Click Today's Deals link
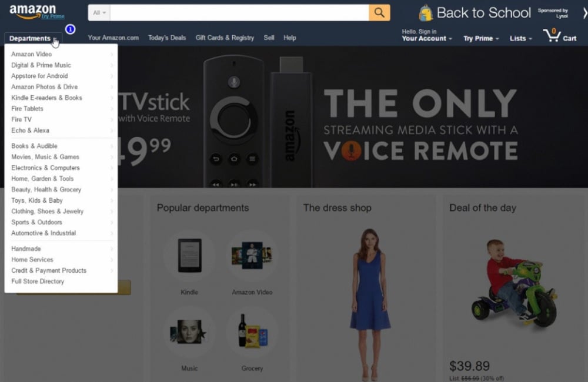 click(x=167, y=38)
